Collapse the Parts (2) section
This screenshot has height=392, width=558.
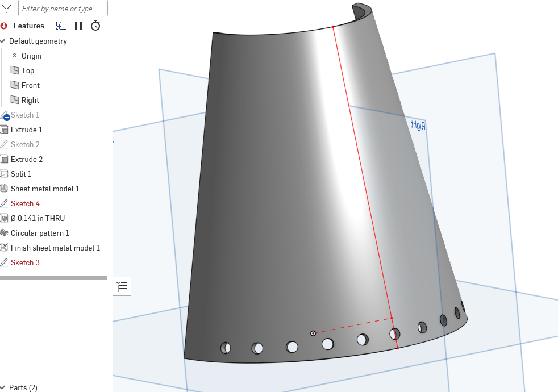point(3,387)
